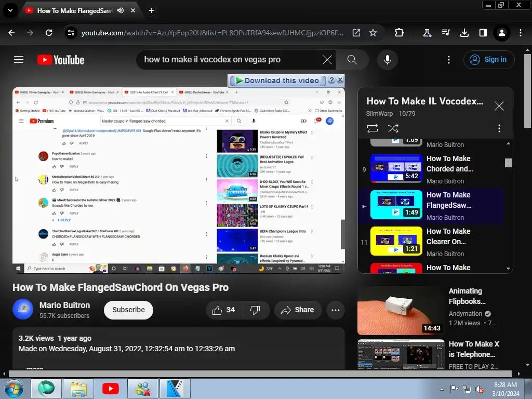
Task: Open video editor taskbar icon
Action: tap(175, 389)
